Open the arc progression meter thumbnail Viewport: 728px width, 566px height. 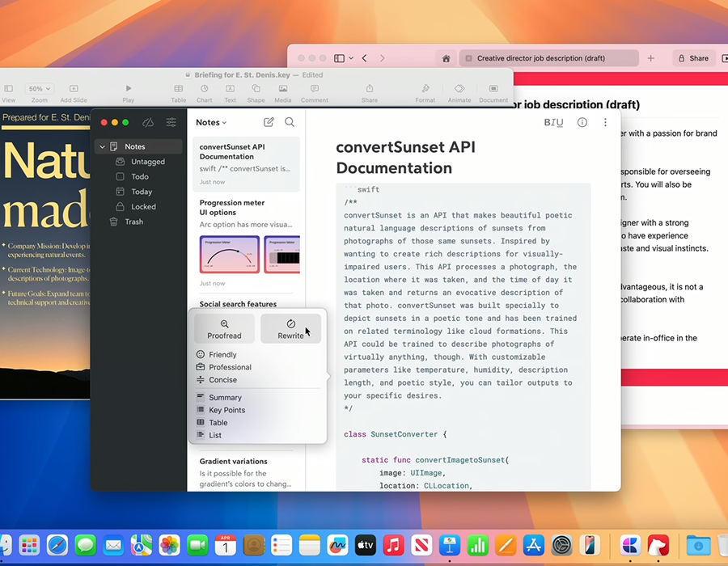tap(230, 254)
